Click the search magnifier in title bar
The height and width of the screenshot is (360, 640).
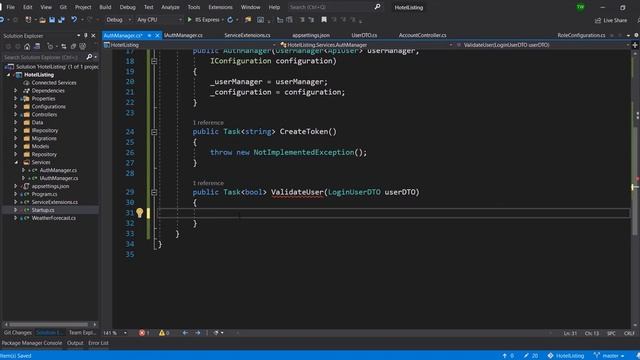(378, 7)
